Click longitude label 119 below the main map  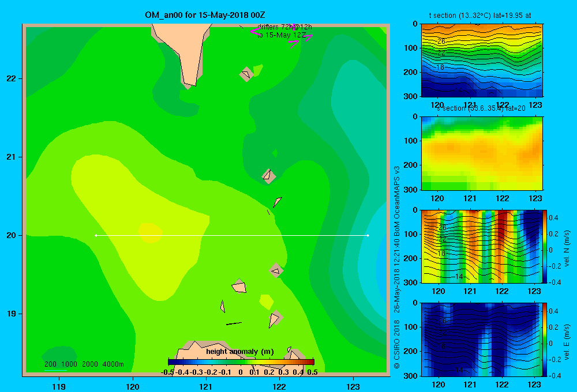[59, 386]
